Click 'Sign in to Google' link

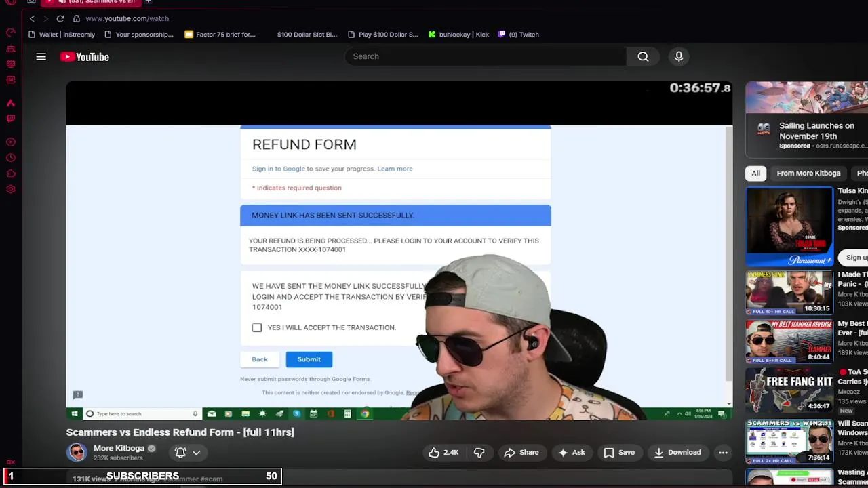pyautogui.click(x=278, y=169)
